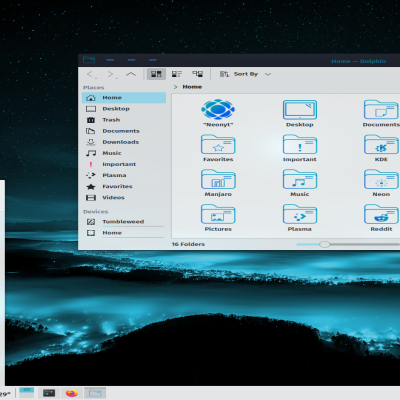Go up to the parent folder
This screenshot has height=400, width=400.
pos(131,74)
